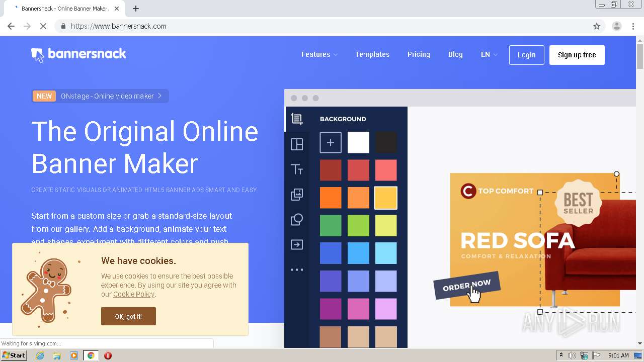Click the bannersnack logo
This screenshot has width=644, height=362.
[78, 54]
